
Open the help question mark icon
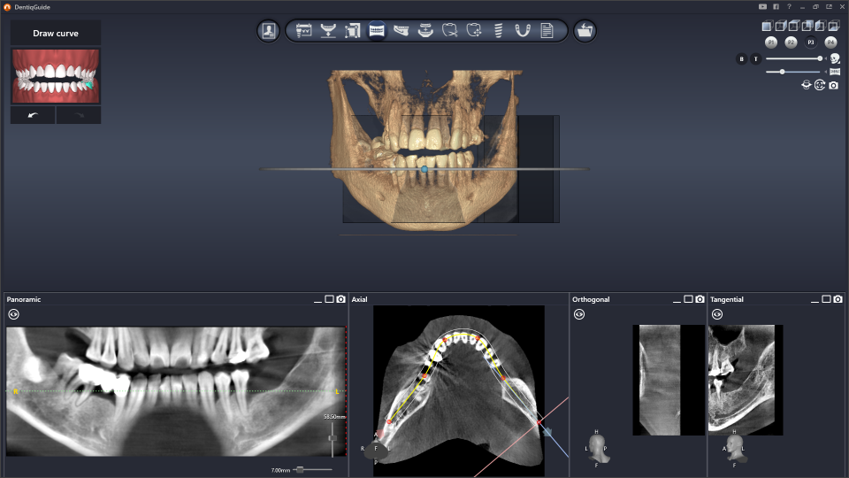(x=789, y=7)
